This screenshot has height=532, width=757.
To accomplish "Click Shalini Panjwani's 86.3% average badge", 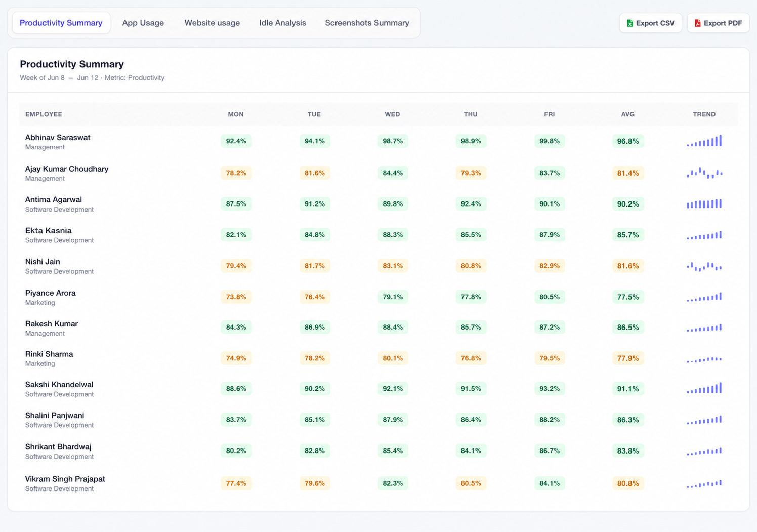I will click(628, 420).
